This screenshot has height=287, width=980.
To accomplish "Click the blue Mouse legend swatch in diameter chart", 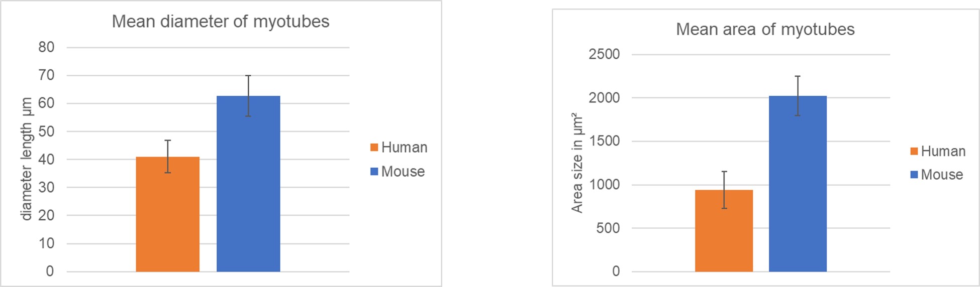I will (374, 172).
